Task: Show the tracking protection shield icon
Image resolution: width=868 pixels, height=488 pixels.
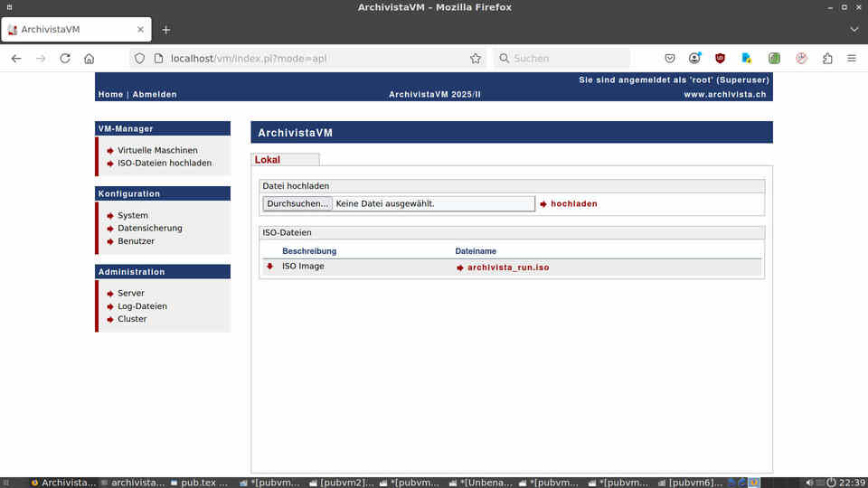Action: (139, 58)
